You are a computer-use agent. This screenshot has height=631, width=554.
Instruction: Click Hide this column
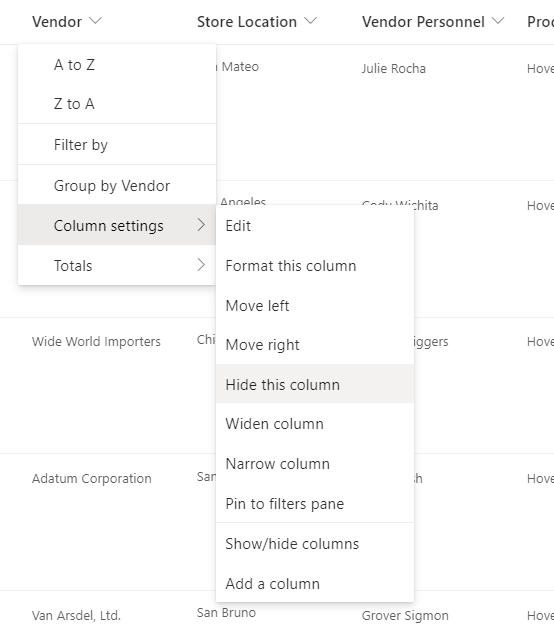click(315, 384)
